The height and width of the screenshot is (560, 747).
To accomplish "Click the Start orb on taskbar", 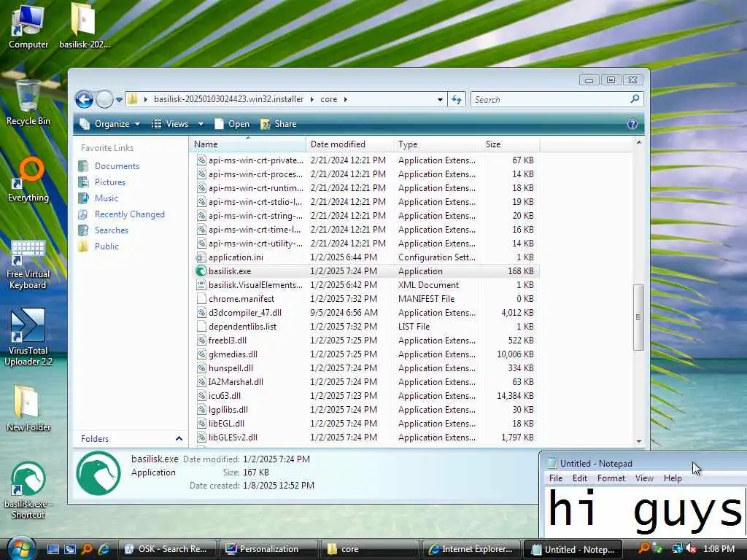I will (22, 548).
